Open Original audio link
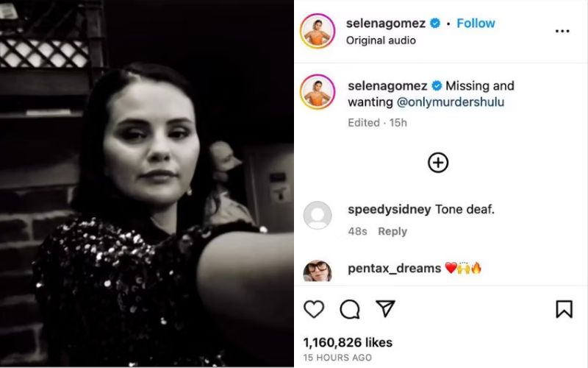Image resolution: width=588 pixels, height=368 pixels. coord(381,40)
